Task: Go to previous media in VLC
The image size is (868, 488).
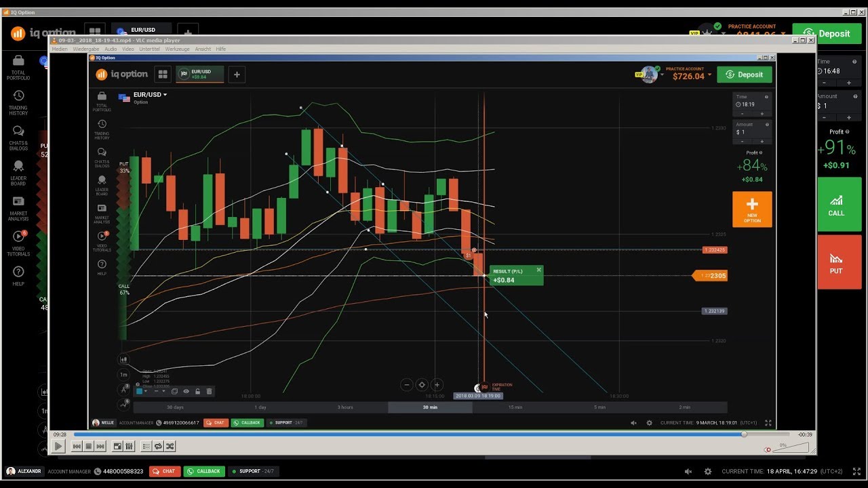Action: point(77,446)
